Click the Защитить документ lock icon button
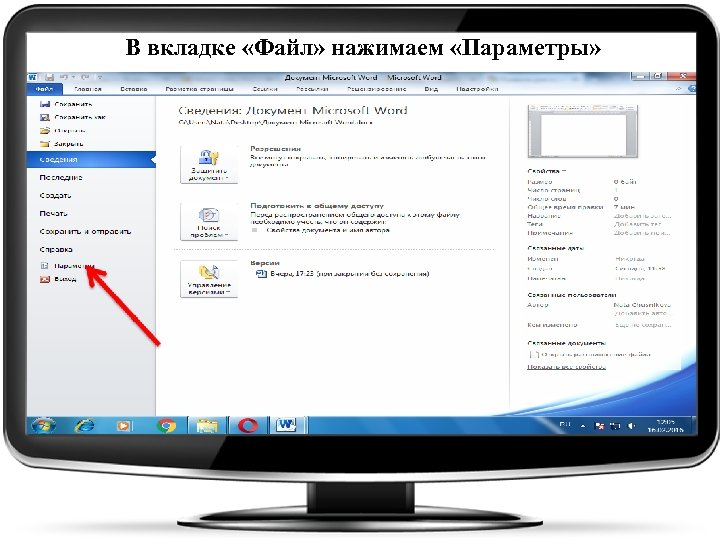This screenshot has width=720, height=540. 209,164
